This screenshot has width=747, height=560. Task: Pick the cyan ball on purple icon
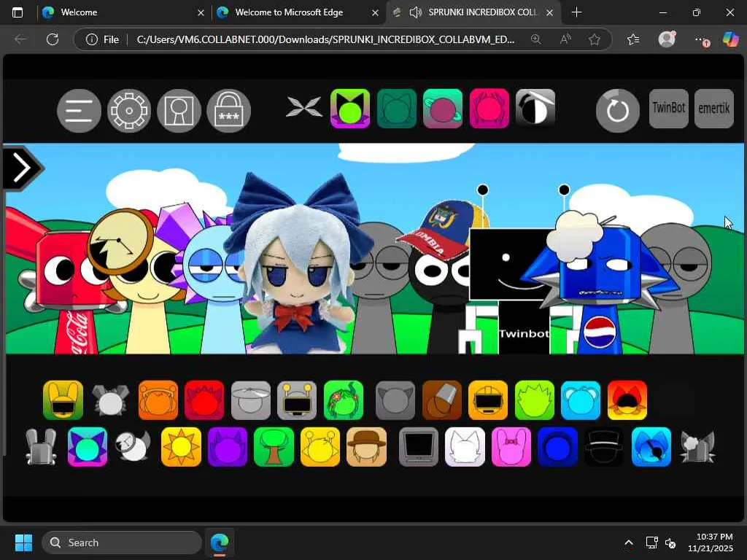88,446
